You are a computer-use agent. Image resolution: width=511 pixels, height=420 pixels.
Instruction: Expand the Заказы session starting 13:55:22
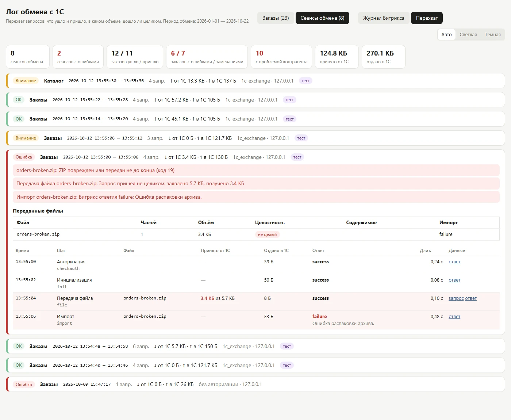[255, 100]
